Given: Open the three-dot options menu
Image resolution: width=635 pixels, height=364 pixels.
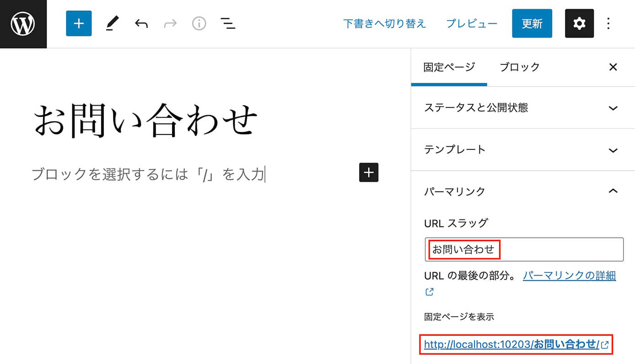Looking at the screenshot, I should click(608, 23).
